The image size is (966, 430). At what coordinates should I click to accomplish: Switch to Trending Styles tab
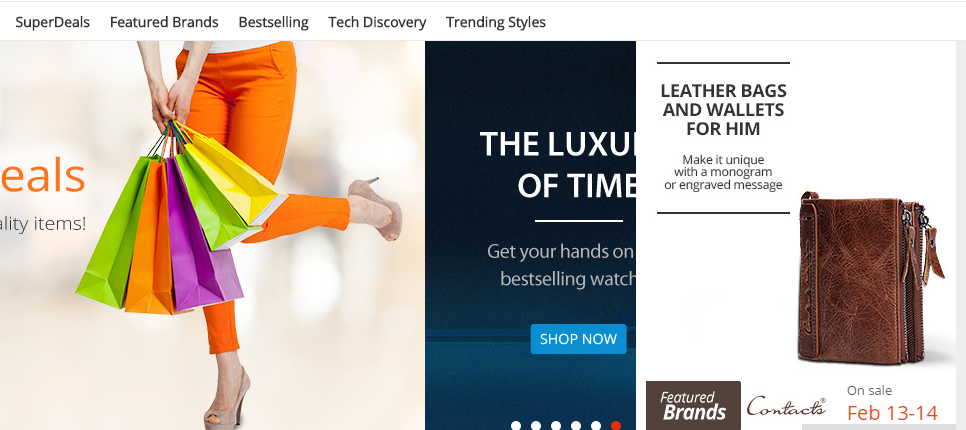496,22
